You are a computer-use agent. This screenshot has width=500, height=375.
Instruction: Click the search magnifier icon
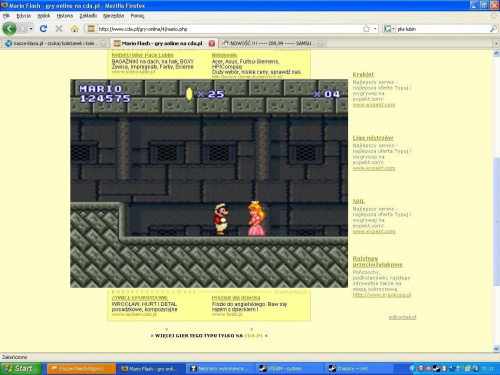(x=493, y=29)
